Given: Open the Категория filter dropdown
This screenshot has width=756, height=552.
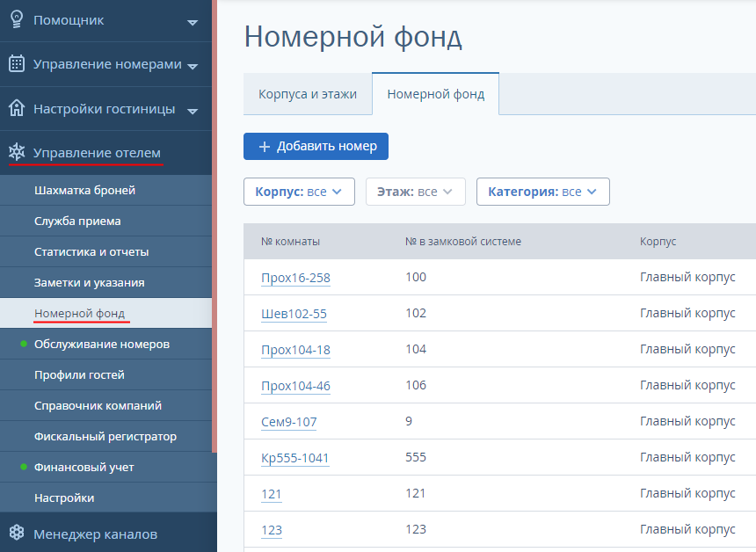Looking at the screenshot, I should (543, 192).
